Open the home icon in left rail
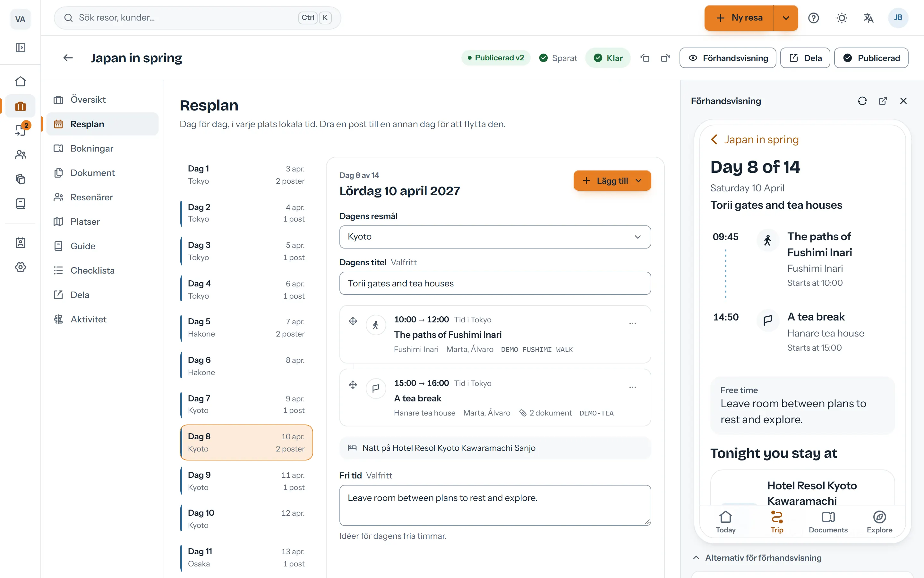The height and width of the screenshot is (578, 924). point(20,82)
